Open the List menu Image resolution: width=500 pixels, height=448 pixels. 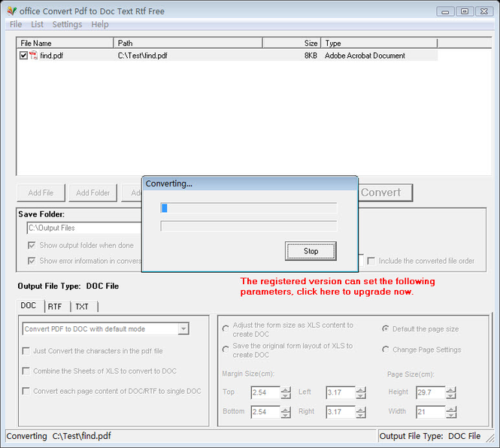37,24
